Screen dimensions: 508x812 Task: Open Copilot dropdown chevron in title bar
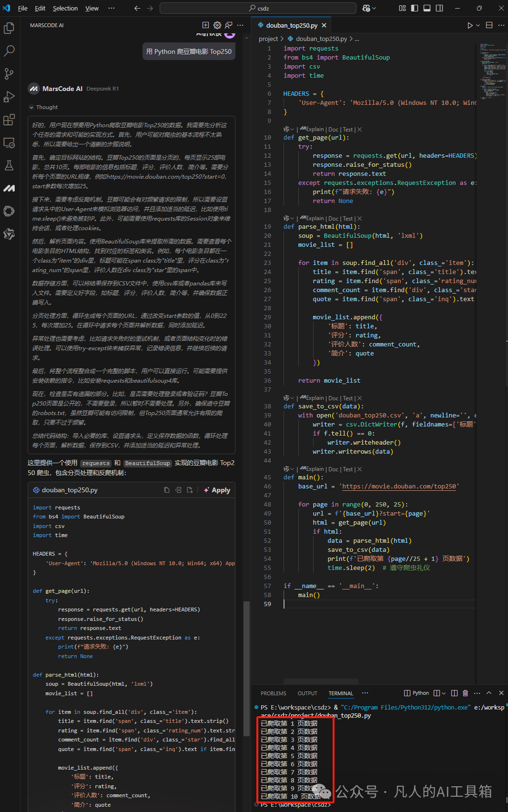[x=374, y=8]
